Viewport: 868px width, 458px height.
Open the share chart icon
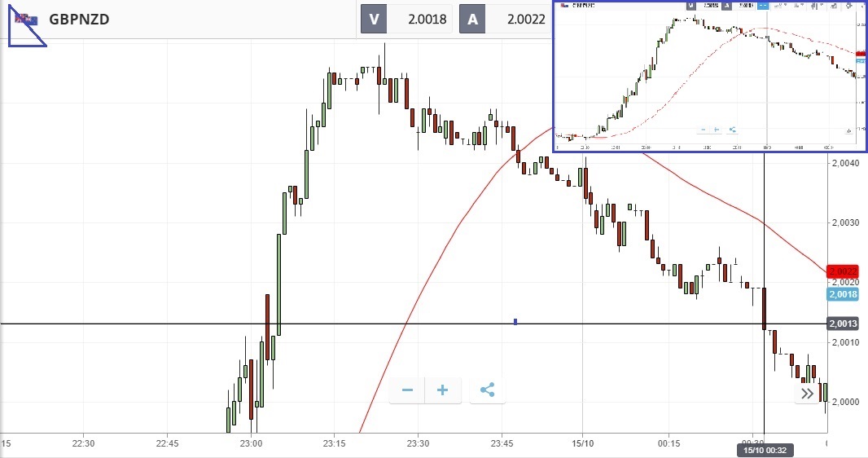[x=487, y=390]
